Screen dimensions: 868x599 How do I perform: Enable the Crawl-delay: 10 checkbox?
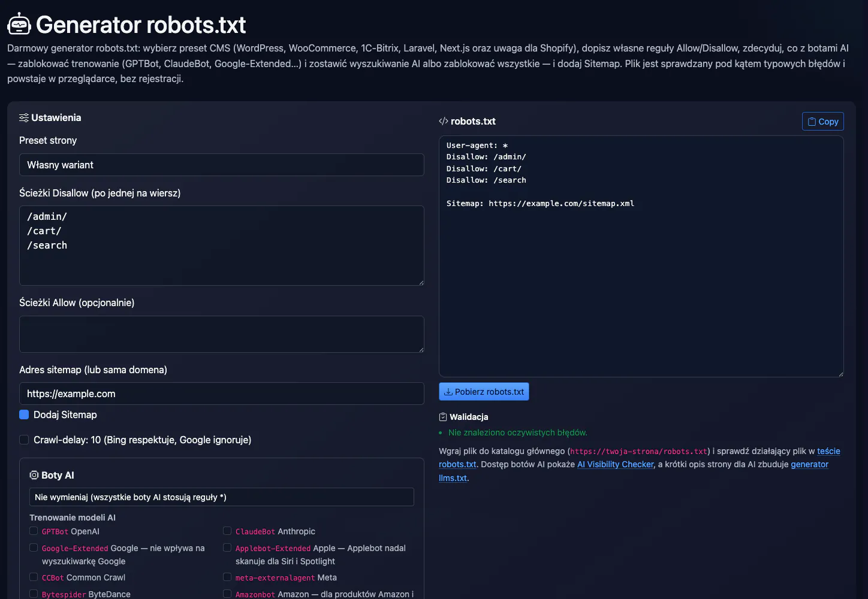point(24,440)
